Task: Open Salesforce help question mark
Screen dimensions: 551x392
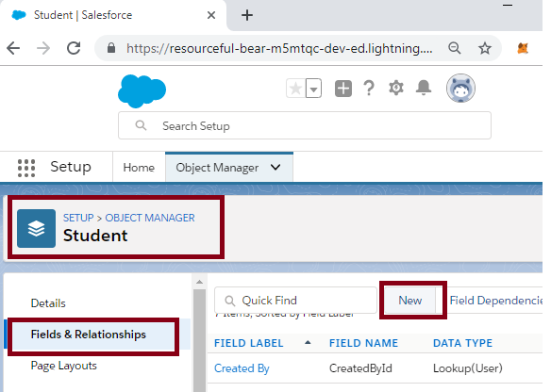Action: pyautogui.click(x=369, y=88)
